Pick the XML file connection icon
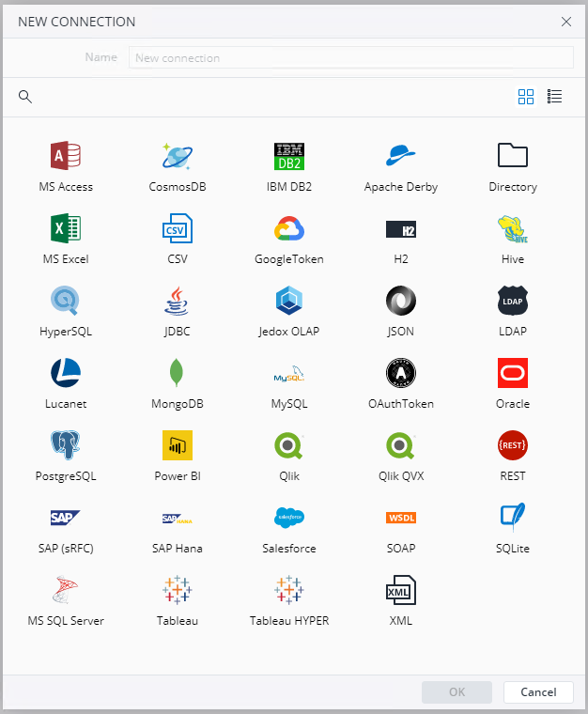588x714 pixels. point(401,590)
